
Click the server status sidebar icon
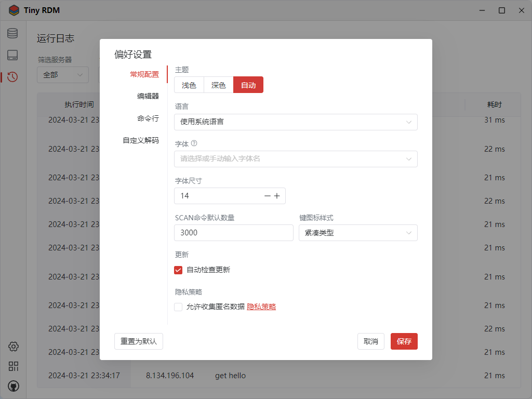point(12,55)
